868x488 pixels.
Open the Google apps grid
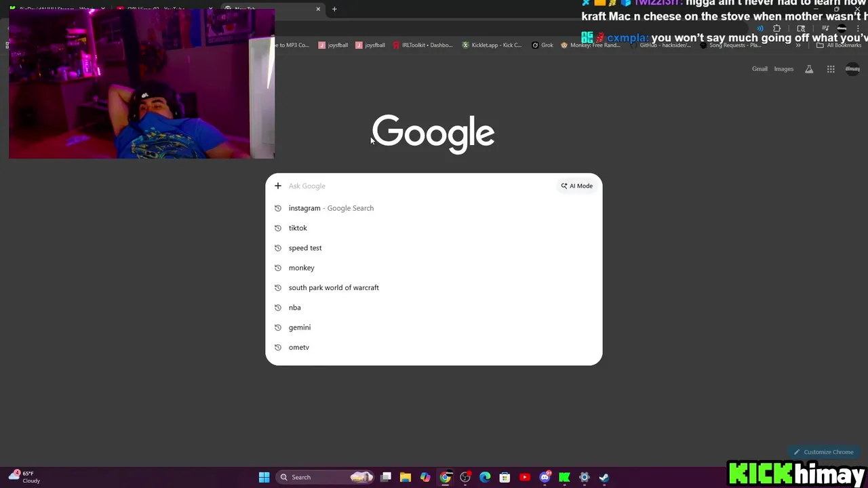(x=831, y=69)
